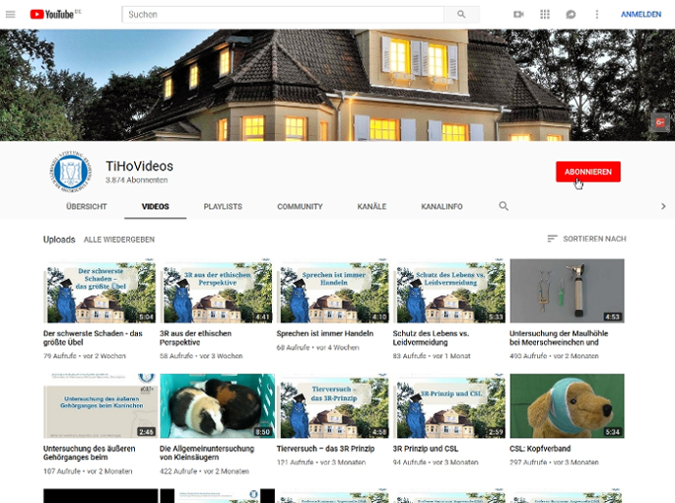This screenshot has height=503, width=675.
Task: Open the messages chat icon
Action: (571, 15)
